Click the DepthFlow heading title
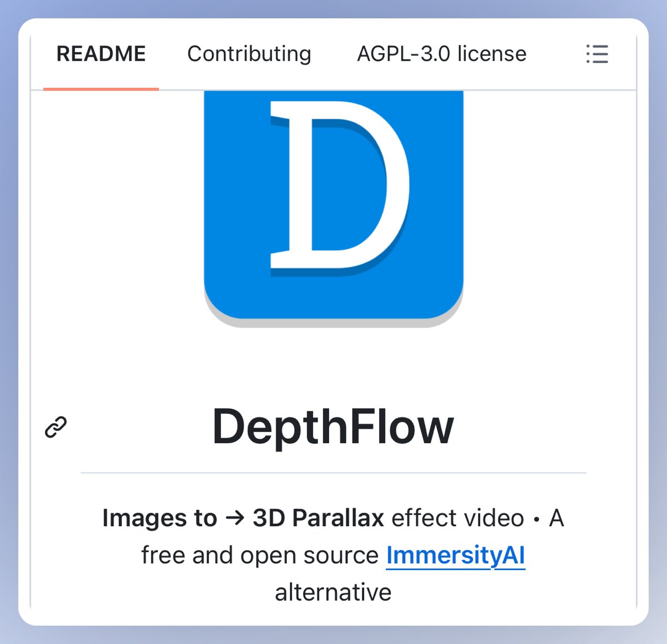This screenshot has width=667, height=644. pyautogui.click(x=333, y=427)
